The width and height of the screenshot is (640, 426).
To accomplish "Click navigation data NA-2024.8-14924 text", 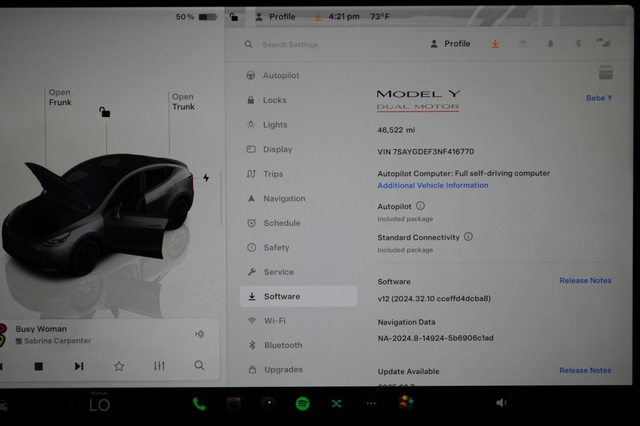I will pyautogui.click(x=436, y=338).
